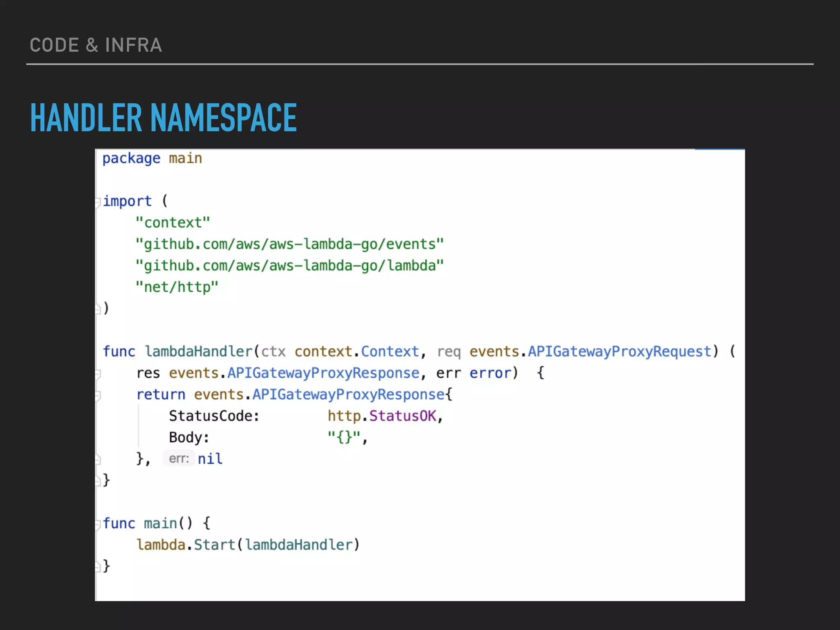Click fold end marker at main closing brace
The height and width of the screenshot is (630, 840).
click(x=98, y=567)
